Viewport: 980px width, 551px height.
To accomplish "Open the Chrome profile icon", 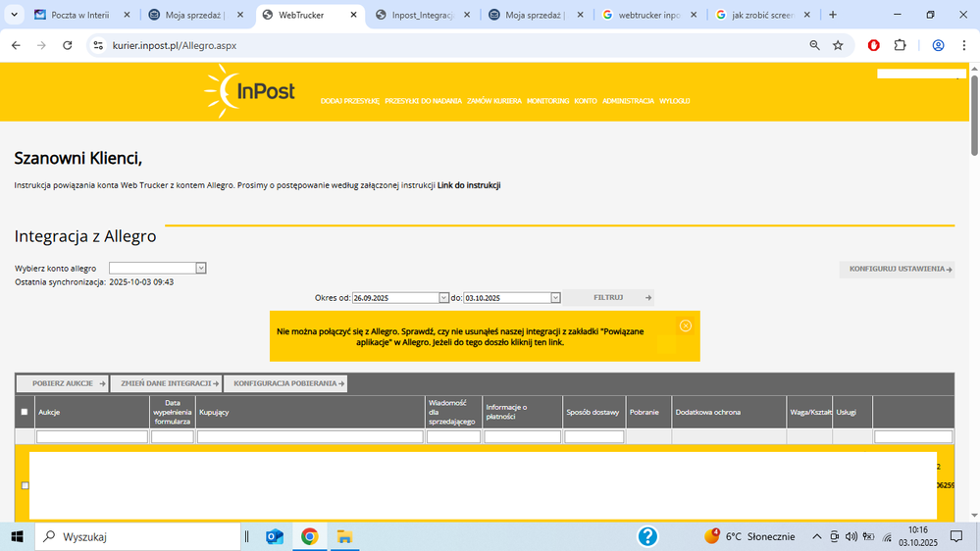I will [938, 45].
